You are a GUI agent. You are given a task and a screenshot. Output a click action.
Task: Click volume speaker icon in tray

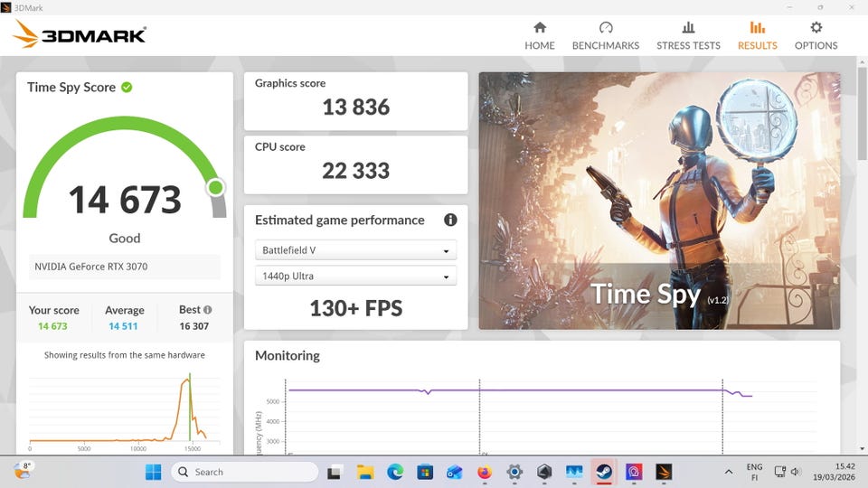796,472
